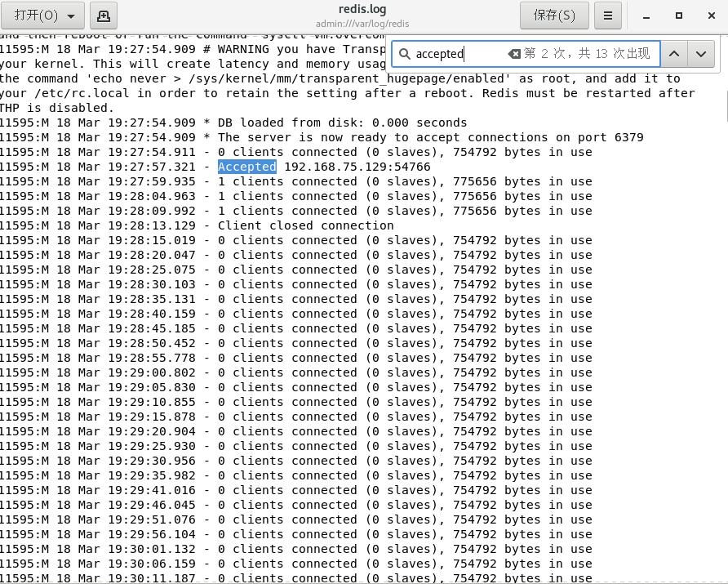Click the highlighted 'Accepted' word
This screenshot has height=584, width=728.
point(247,167)
